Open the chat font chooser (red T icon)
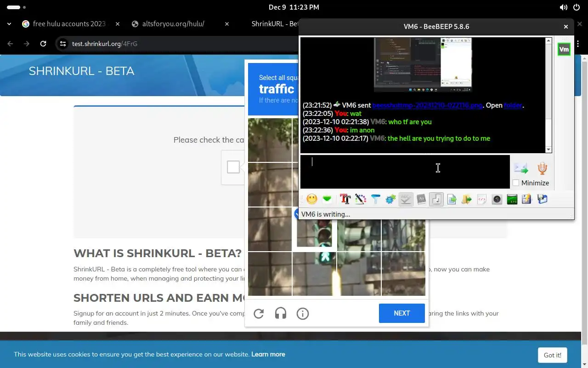 click(x=345, y=199)
